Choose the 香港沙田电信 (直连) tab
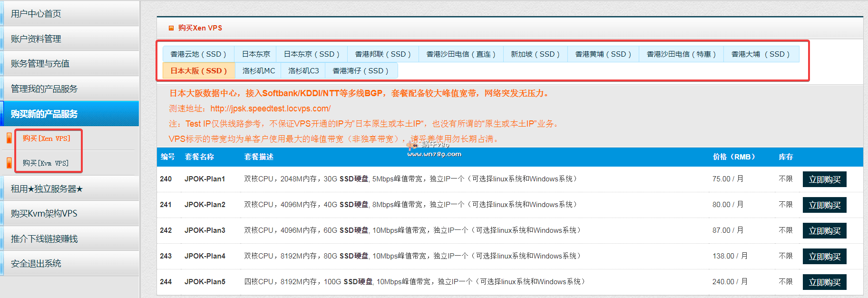 pos(460,54)
